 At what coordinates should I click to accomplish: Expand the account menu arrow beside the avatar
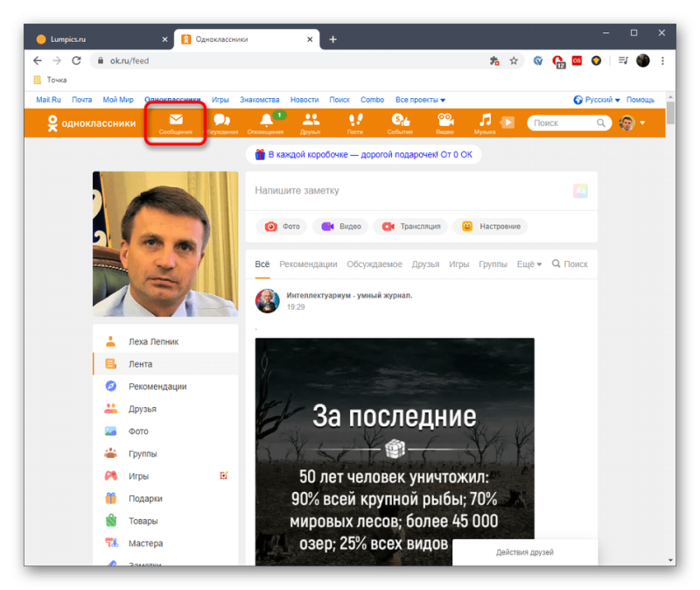coord(642,123)
